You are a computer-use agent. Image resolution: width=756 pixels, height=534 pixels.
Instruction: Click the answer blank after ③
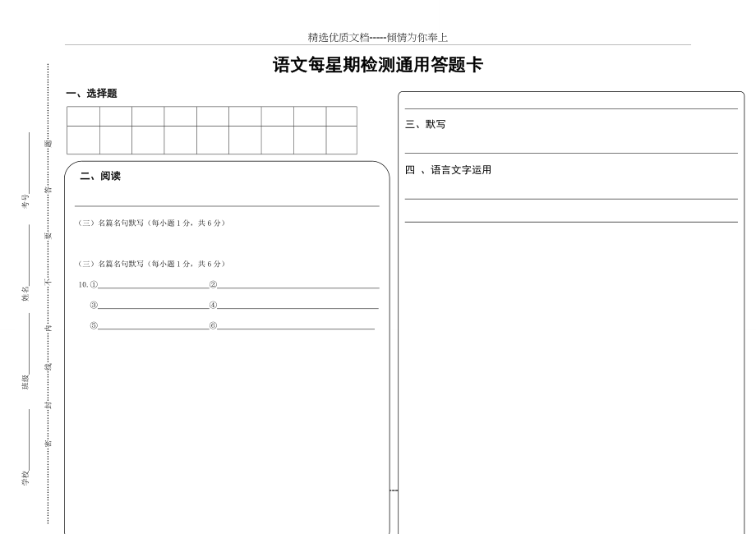click(x=153, y=306)
